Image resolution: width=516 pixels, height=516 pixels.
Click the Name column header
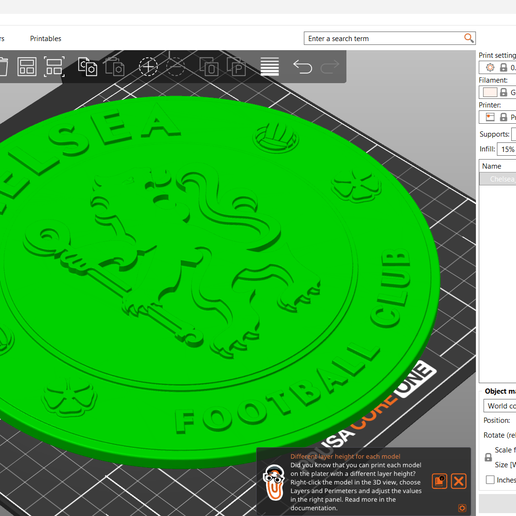[498, 166]
